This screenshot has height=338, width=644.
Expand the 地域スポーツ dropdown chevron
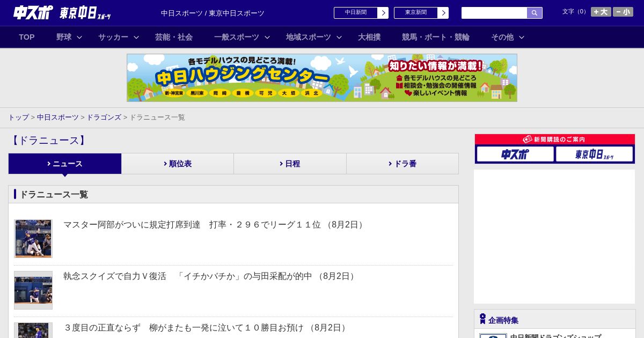(x=339, y=38)
